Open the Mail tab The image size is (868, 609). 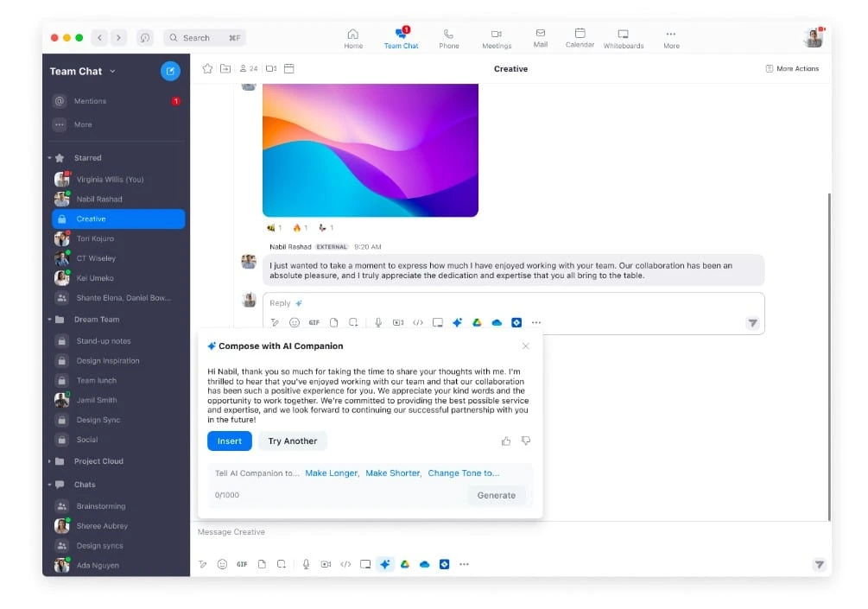click(x=541, y=39)
